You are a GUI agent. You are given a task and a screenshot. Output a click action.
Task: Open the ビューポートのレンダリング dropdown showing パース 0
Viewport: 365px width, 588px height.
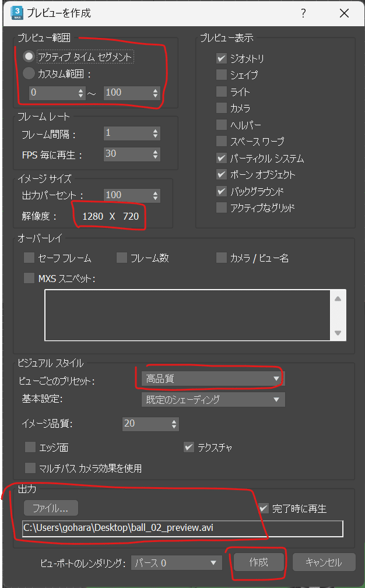tap(176, 562)
